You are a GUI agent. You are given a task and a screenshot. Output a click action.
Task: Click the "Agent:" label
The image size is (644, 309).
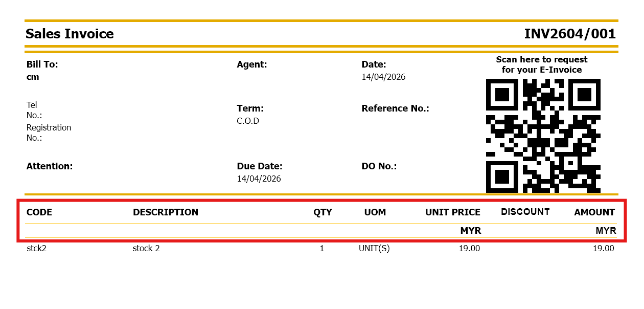(x=252, y=64)
